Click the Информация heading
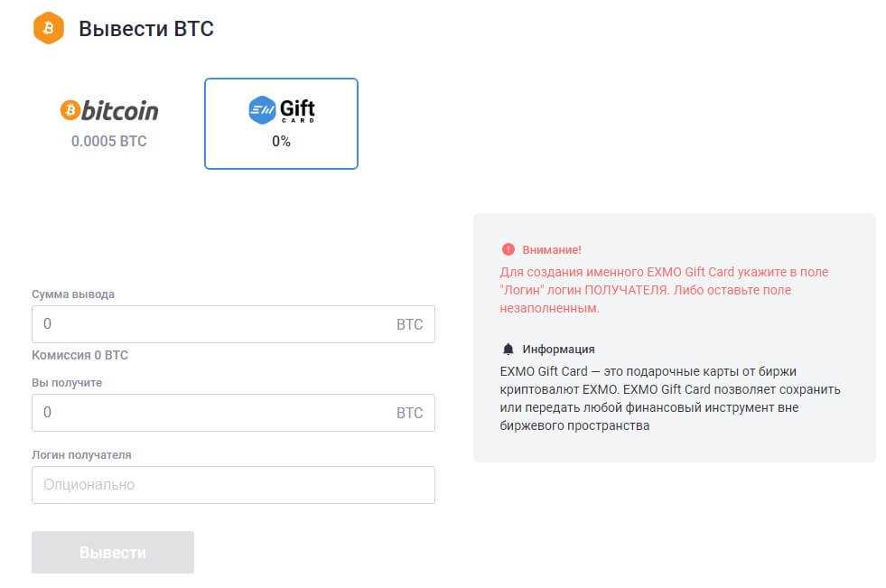Screen dimensions: 886x588 tap(558, 349)
